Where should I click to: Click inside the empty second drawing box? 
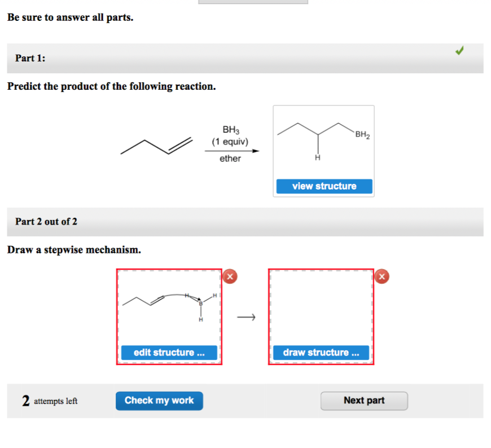click(x=321, y=308)
